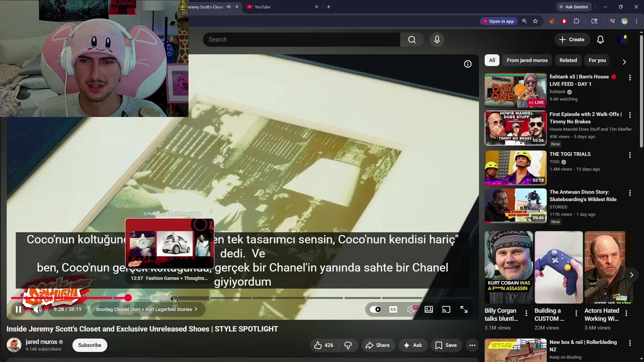Image resolution: width=644 pixels, height=362 pixels.
Task: Like the video with thumbs up
Action: pos(324,345)
